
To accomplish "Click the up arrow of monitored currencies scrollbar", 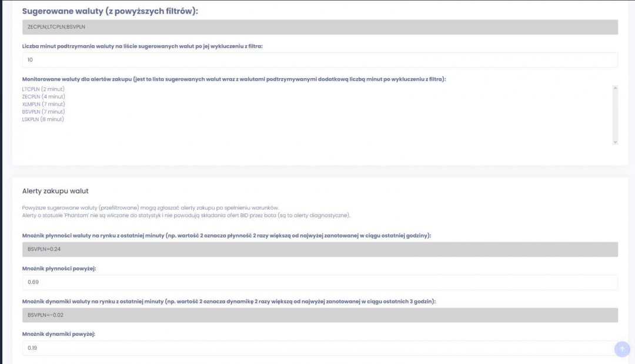I will pos(615,88).
